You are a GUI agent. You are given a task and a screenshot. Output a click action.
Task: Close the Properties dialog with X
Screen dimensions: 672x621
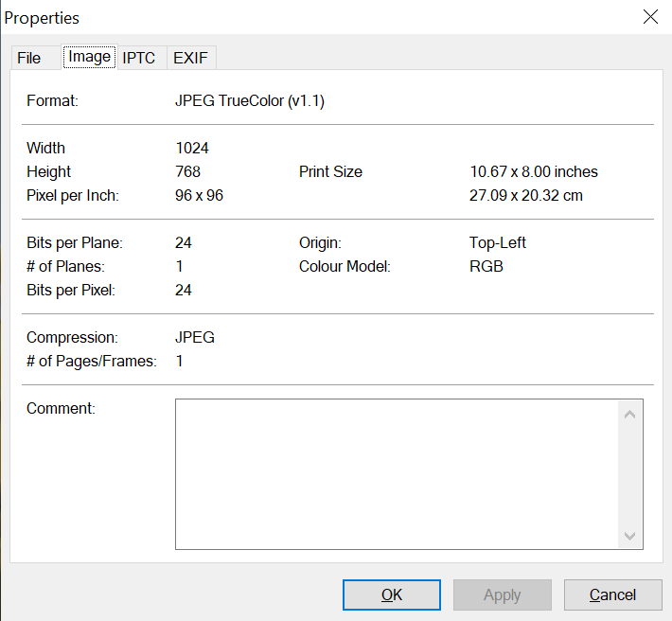(650, 17)
